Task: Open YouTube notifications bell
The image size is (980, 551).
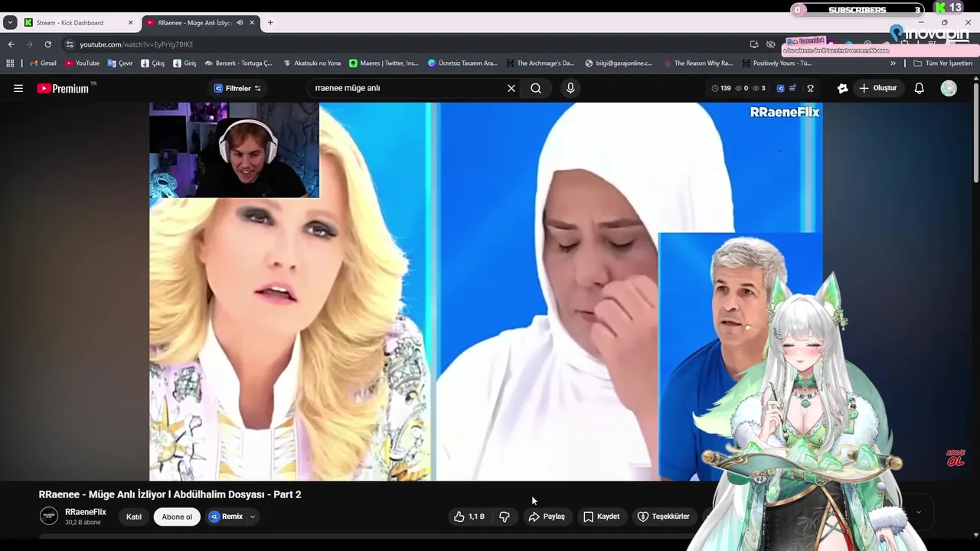Action: coord(919,88)
